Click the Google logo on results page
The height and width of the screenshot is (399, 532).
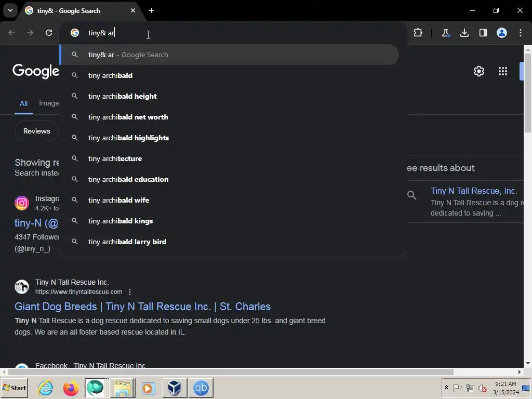tap(36, 71)
